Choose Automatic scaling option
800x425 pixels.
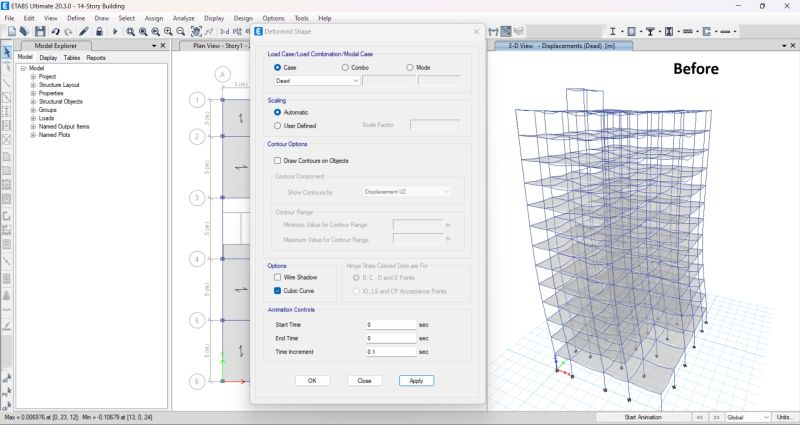click(x=277, y=112)
